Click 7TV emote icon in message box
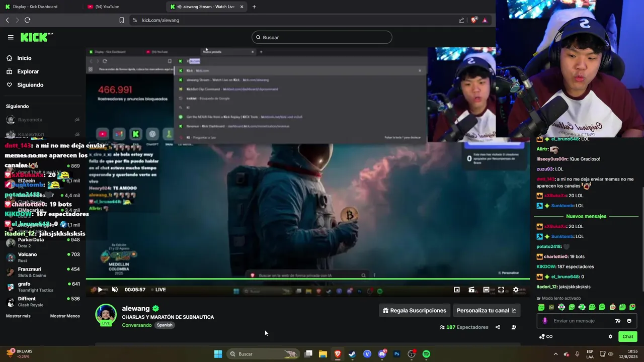 (x=618, y=321)
